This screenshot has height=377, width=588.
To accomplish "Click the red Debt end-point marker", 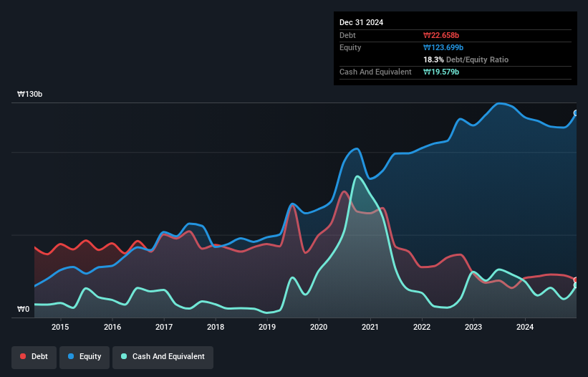I will pos(576,280).
